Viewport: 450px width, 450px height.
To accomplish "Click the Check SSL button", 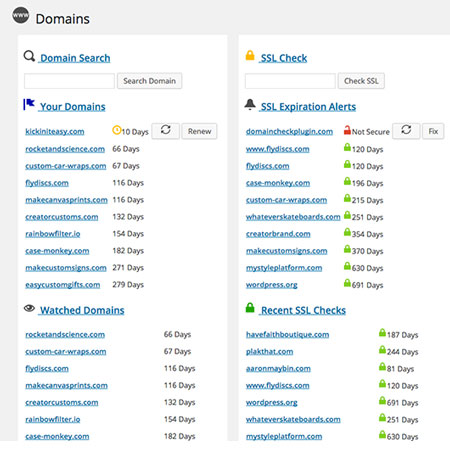I will pyautogui.click(x=361, y=81).
